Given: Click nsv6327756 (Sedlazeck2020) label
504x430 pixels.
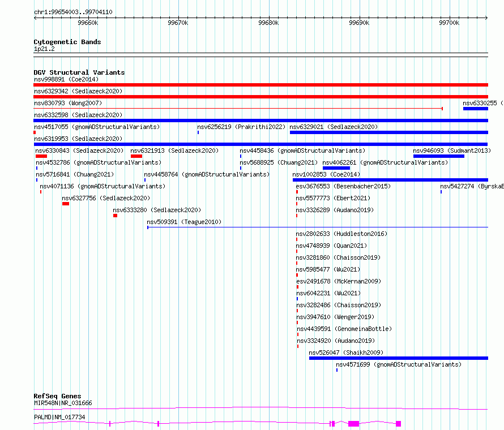Looking at the screenshot, I should click(106, 198).
